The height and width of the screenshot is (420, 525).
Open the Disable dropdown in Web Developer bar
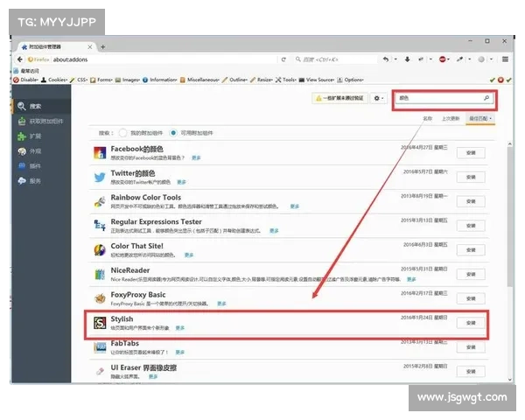pyautogui.click(x=26, y=80)
